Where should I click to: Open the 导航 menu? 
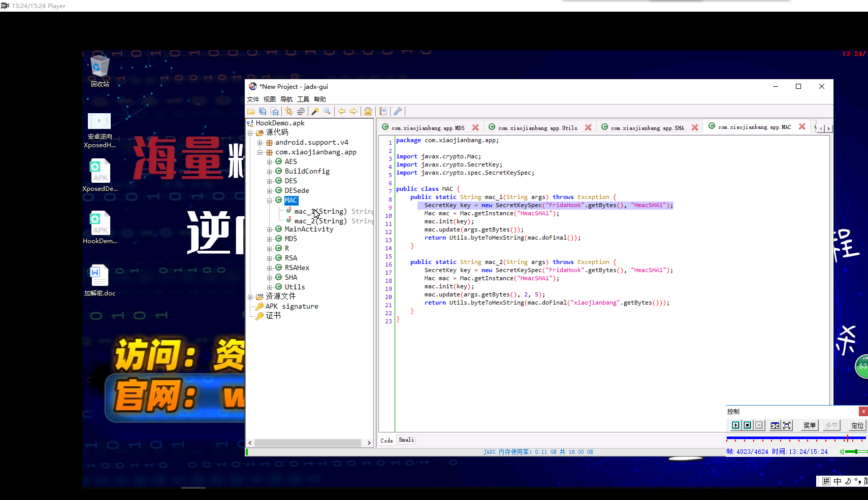(286, 99)
